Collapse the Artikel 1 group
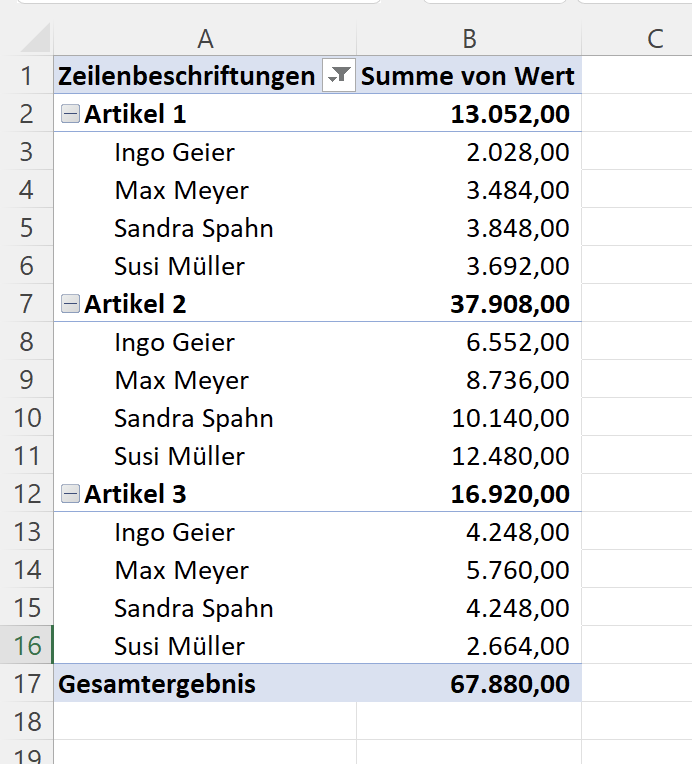Viewport: 692px width, 764px height. tap(70, 115)
